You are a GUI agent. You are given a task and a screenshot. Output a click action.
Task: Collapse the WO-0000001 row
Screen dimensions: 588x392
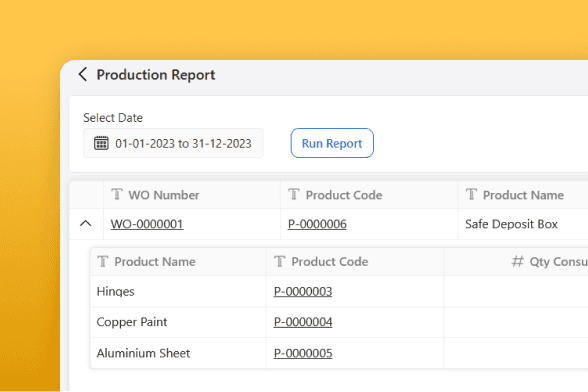pyautogui.click(x=86, y=224)
